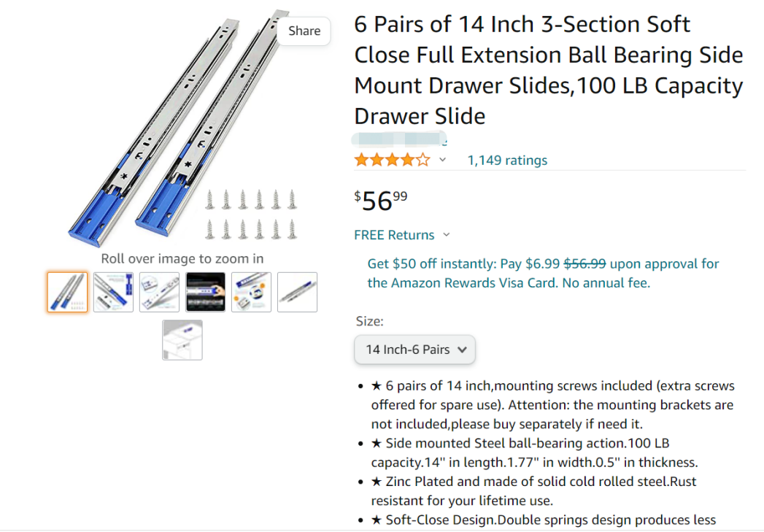
Task: View the sixth thumbnail of single slide
Action: click(297, 292)
